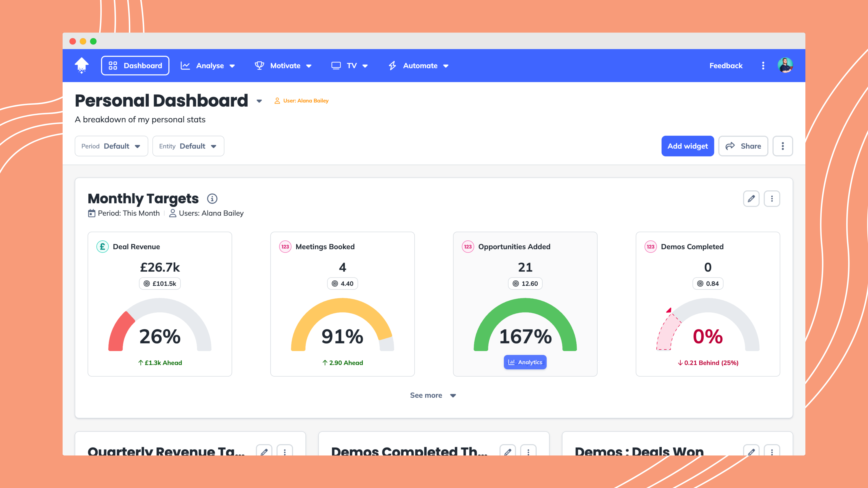868x488 pixels.
Task: Click the Add widget button
Action: [x=687, y=146]
